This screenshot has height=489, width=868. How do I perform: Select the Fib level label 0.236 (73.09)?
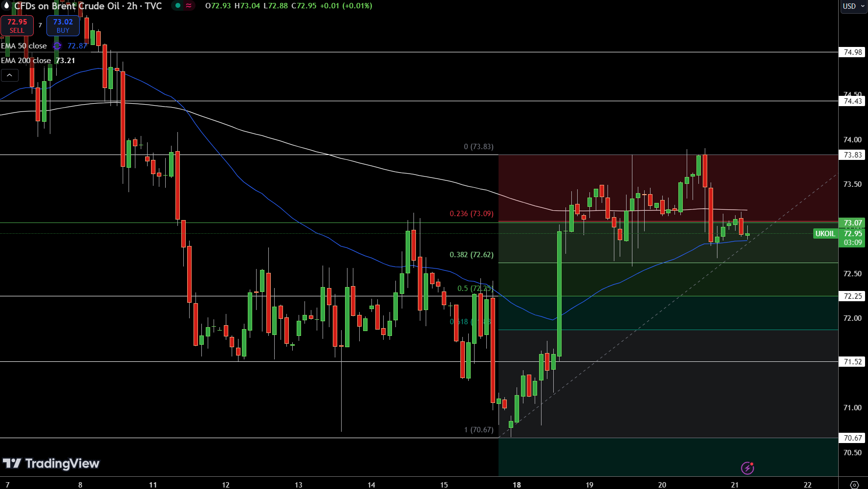tap(472, 214)
